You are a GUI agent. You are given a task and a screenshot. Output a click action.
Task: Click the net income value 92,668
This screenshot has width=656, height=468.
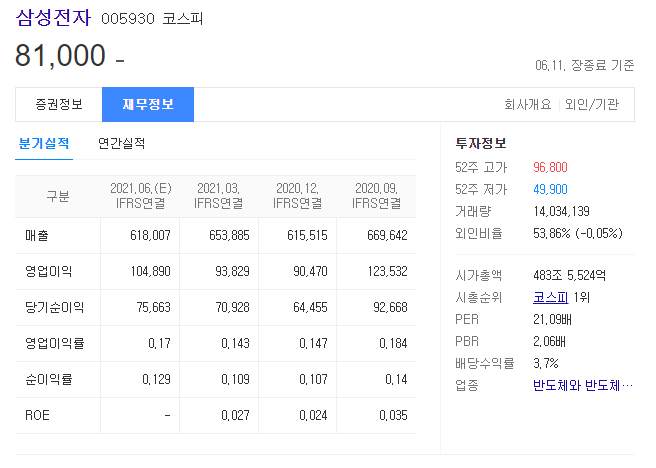(390, 307)
